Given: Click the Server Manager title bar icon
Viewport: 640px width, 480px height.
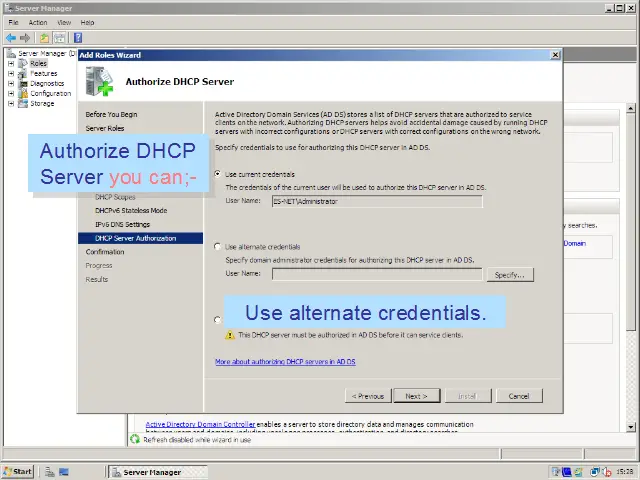Looking at the screenshot, I should (8, 8).
